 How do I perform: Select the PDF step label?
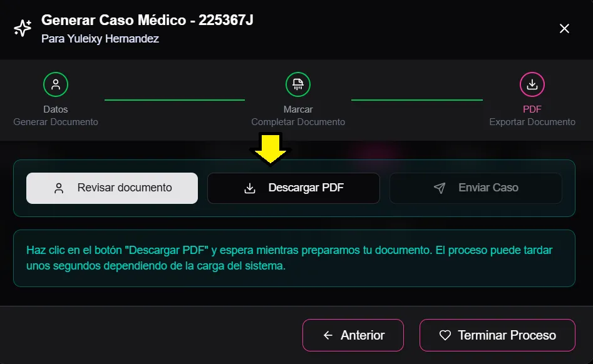coord(532,109)
